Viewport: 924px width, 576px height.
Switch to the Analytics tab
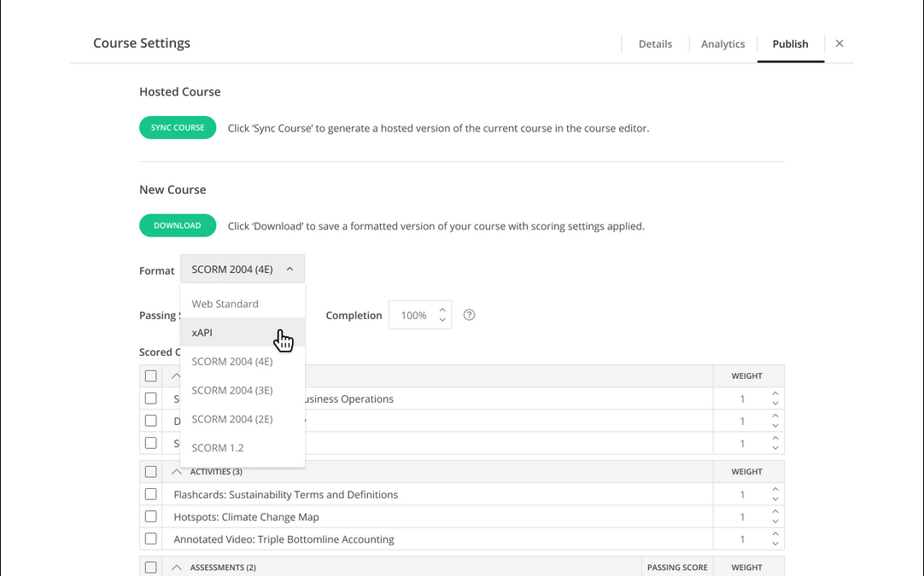point(722,44)
